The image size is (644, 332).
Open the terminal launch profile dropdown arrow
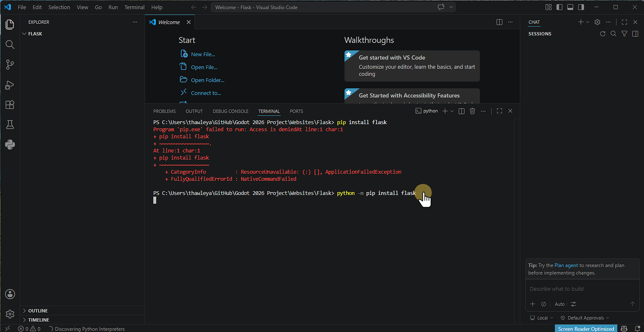pyautogui.click(x=452, y=111)
